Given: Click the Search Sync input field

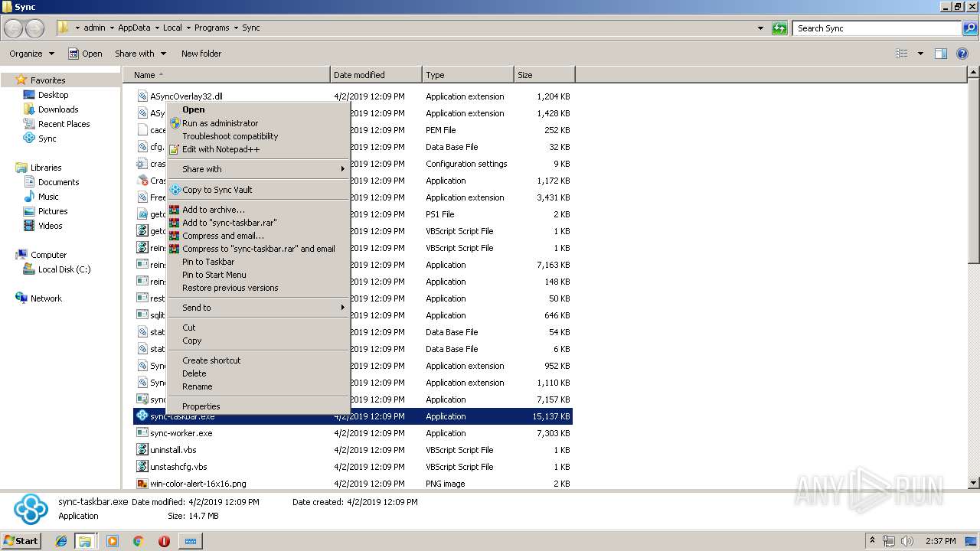Looking at the screenshot, I should click(877, 28).
